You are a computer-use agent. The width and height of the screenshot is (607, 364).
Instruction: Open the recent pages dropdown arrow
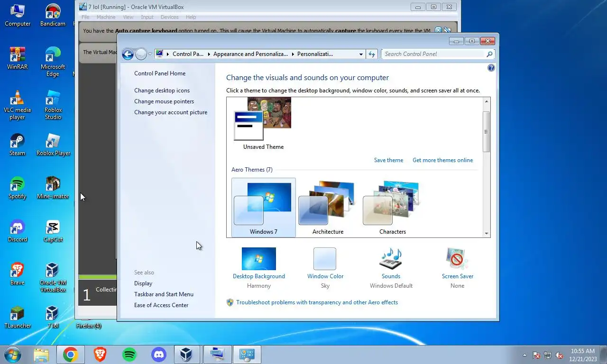coord(150,54)
